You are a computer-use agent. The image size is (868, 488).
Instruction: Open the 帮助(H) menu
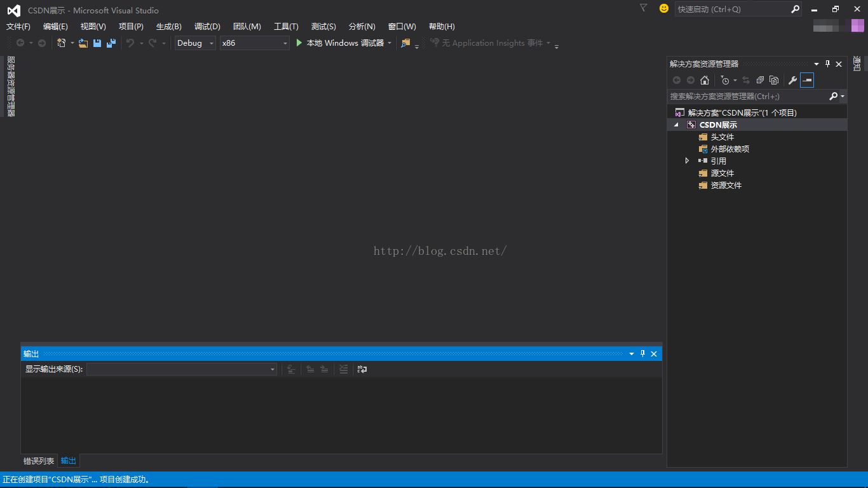tap(442, 27)
